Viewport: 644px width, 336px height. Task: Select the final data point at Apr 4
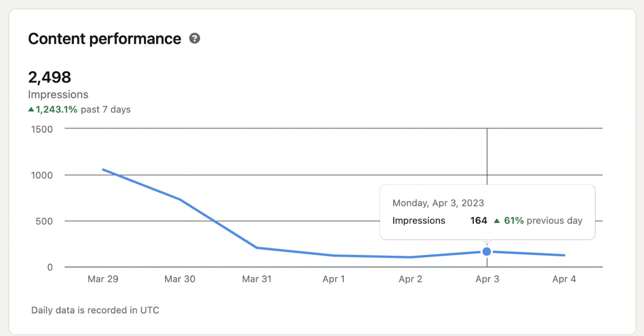pos(564,255)
